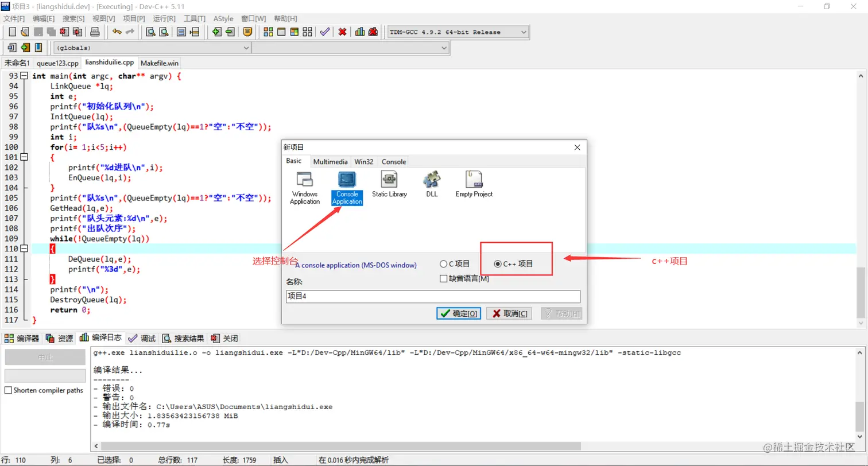Switch to the queue123.cpp editor tab

tap(57, 63)
